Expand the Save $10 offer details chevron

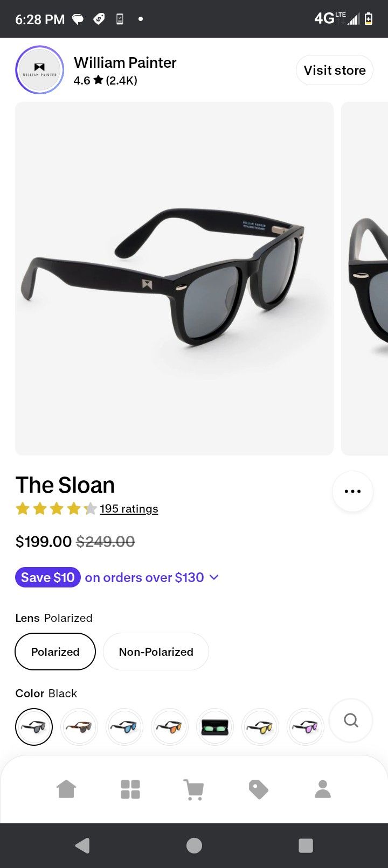(x=214, y=577)
